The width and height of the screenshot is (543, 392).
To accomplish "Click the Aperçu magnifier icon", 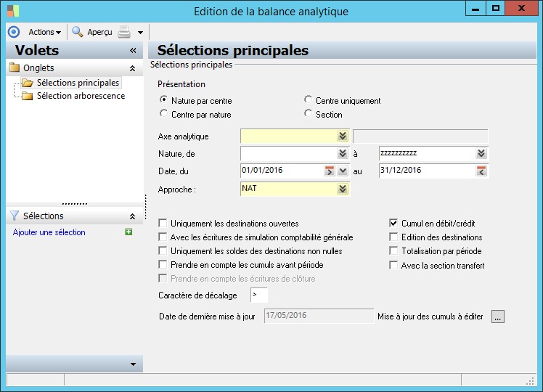I will 77,32.
